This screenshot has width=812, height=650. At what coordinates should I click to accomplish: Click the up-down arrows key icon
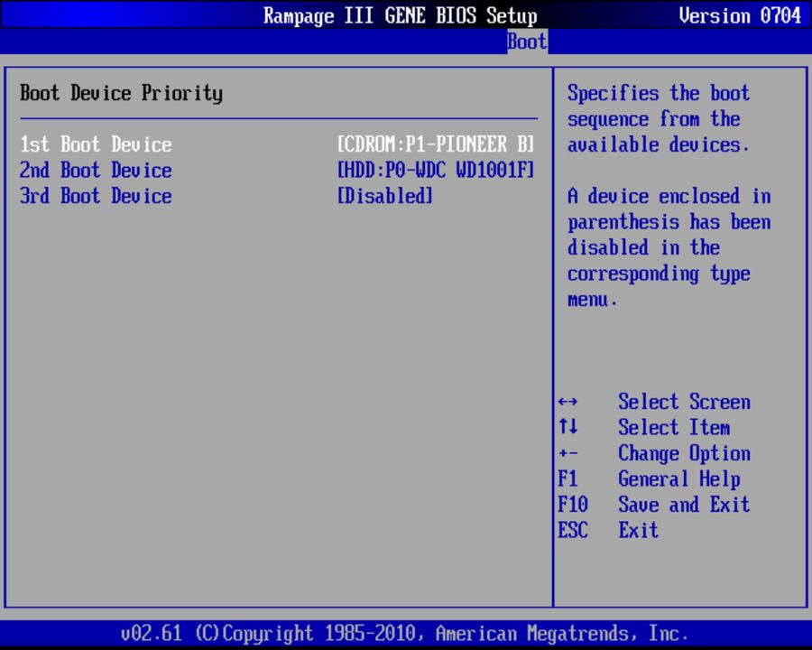point(568,427)
